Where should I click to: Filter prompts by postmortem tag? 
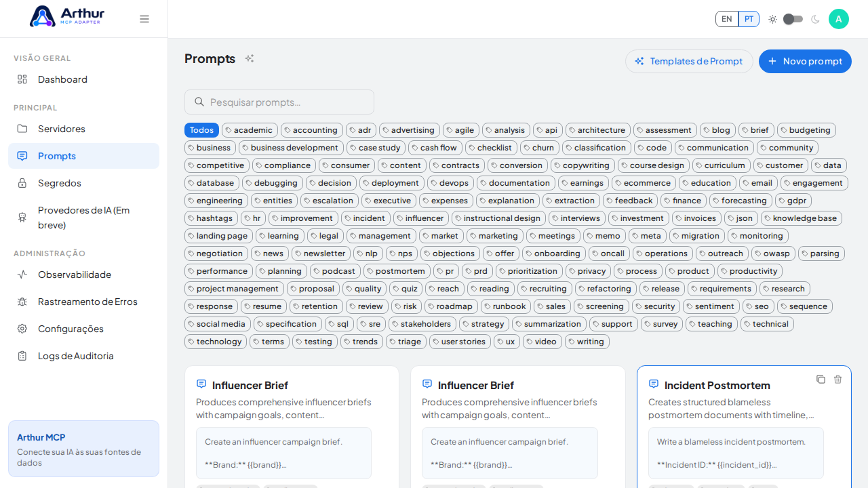tap(397, 271)
